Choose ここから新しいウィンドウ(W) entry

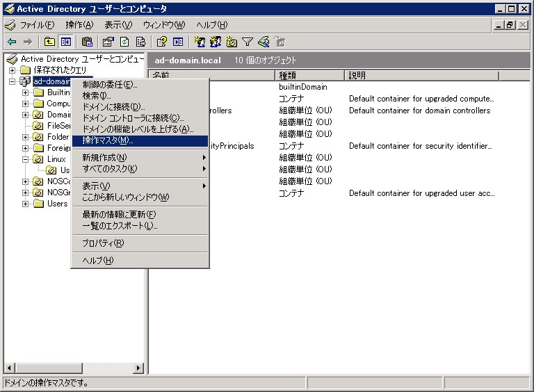pyautogui.click(x=140, y=197)
